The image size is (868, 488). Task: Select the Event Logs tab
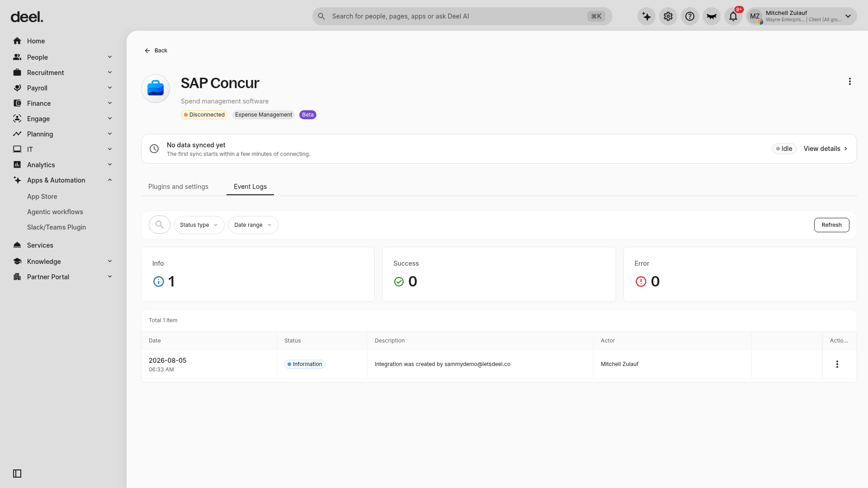pyautogui.click(x=250, y=187)
